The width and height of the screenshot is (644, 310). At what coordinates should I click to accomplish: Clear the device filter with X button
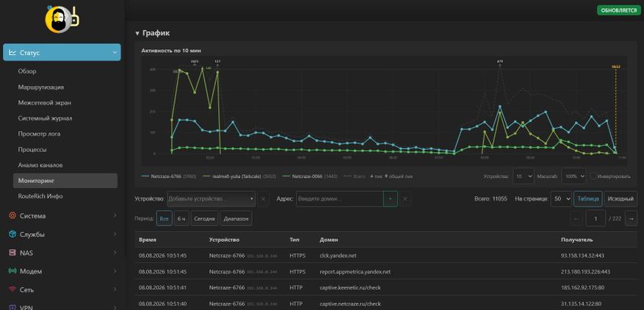click(x=264, y=199)
